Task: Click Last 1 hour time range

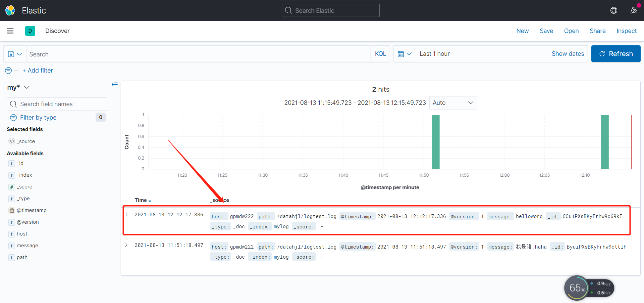Action: click(x=435, y=54)
